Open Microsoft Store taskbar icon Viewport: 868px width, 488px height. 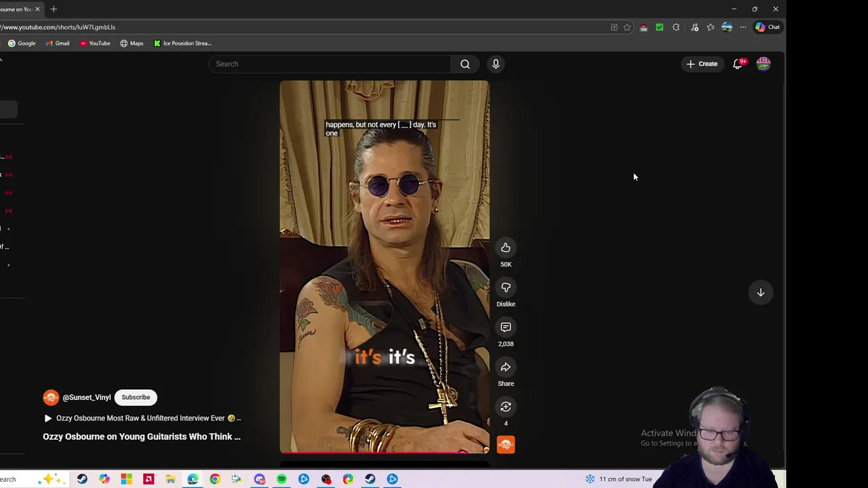click(x=126, y=479)
